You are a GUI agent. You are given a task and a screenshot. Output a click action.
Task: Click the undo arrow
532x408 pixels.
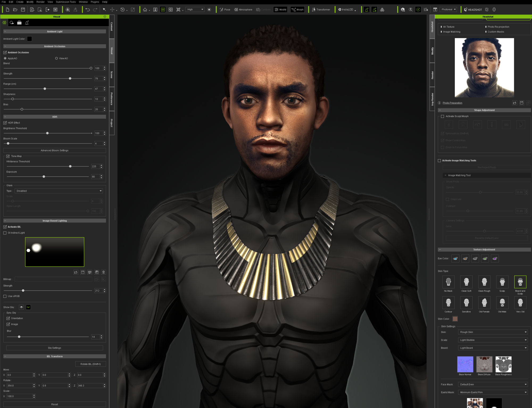[x=88, y=10]
